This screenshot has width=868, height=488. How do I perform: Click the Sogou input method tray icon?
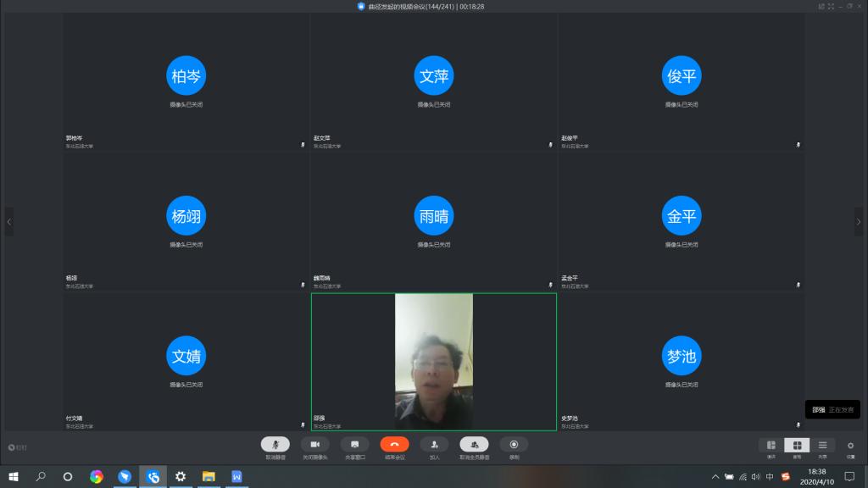point(785,477)
